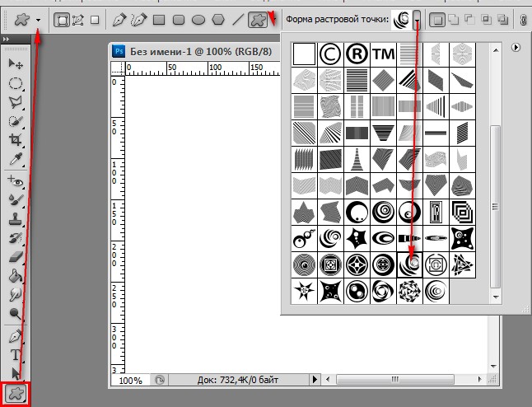532x407 pixels.
Task: Select the Move tool in the toolbox
Action: click(x=16, y=63)
